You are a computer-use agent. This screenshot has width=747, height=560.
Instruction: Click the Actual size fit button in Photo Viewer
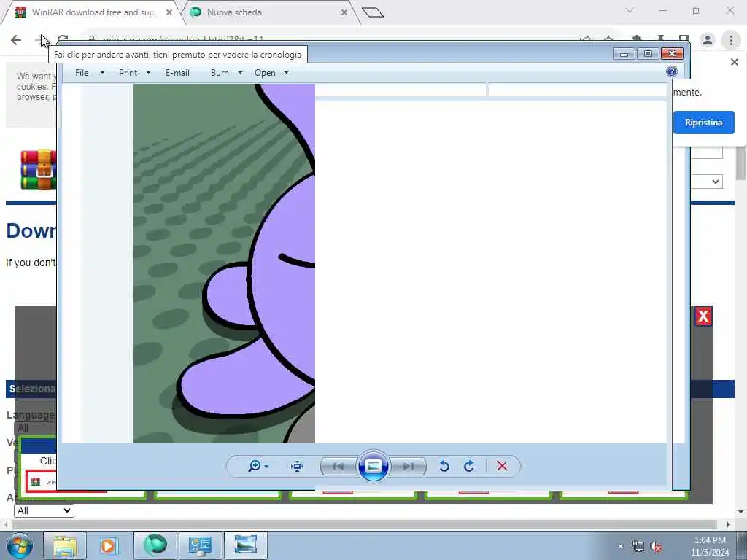298,466
